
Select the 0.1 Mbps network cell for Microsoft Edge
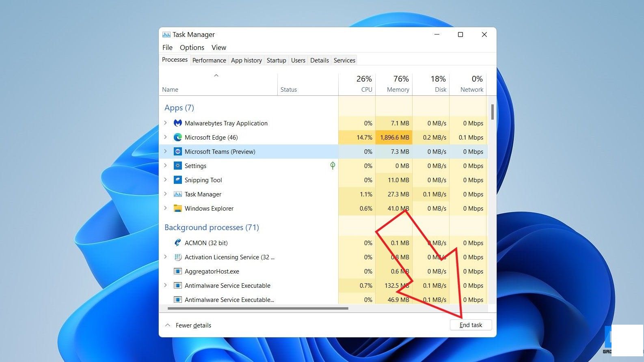coord(468,137)
